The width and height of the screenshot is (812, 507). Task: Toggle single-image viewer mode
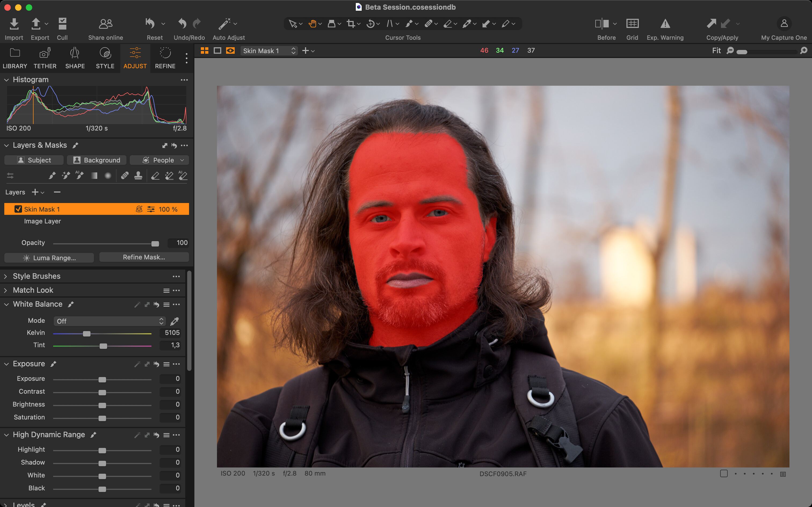tap(217, 51)
